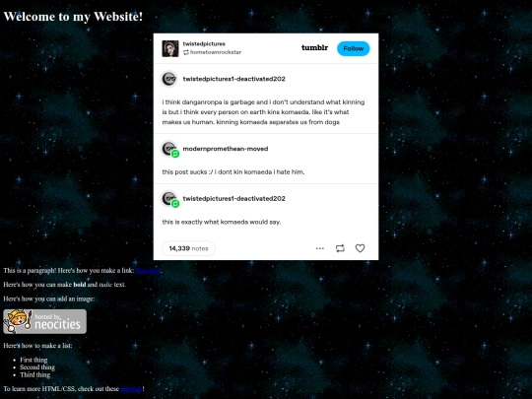Click the avatar next to the first twistedpictures1-deactivated202
532x399 pixels.
(x=169, y=79)
